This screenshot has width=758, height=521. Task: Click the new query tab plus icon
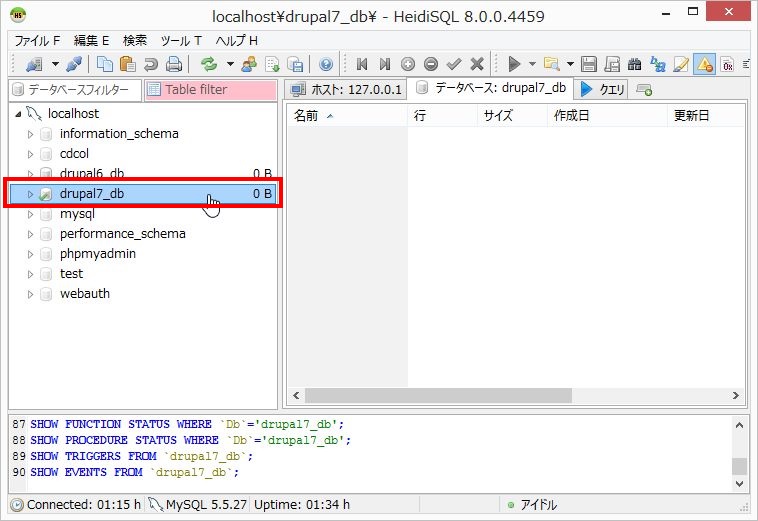click(644, 89)
